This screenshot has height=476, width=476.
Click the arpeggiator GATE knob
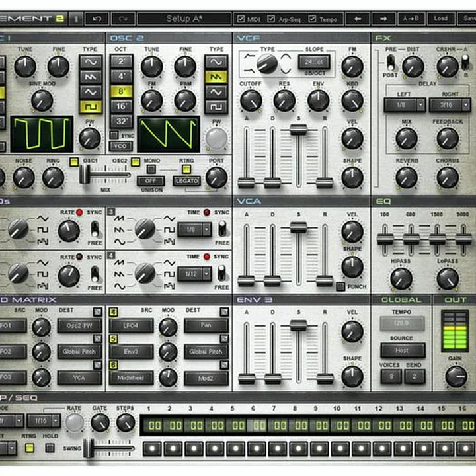tap(100, 422)
